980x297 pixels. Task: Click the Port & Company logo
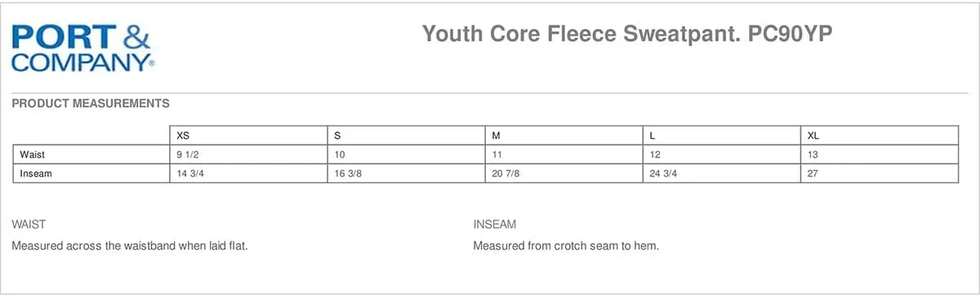pos(83,49)
